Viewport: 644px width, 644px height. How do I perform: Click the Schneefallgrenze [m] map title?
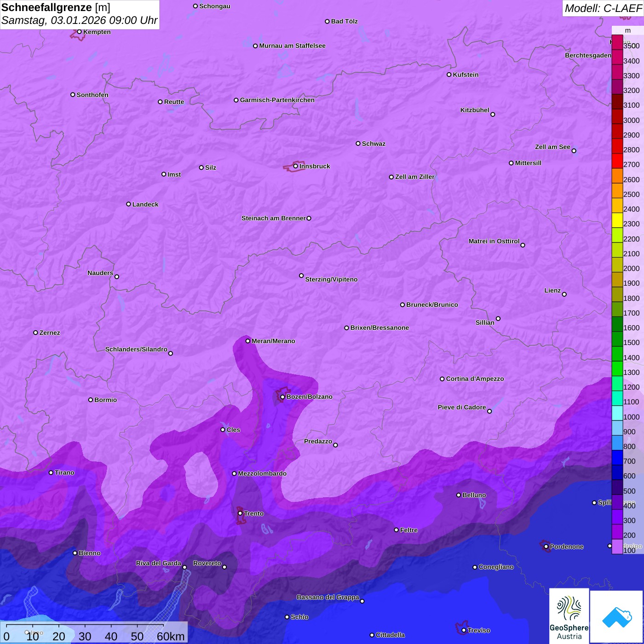pyautogui.click(x=56, y=7)
